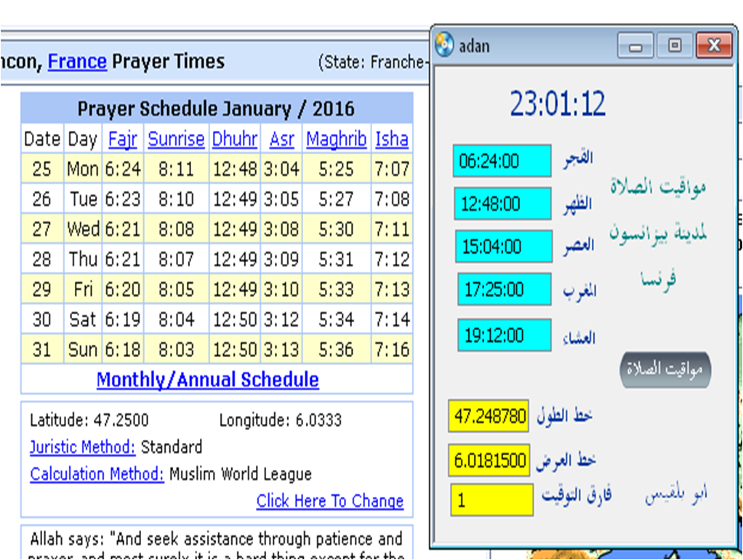
Task: Open the Isha column link
Action: 392,139
